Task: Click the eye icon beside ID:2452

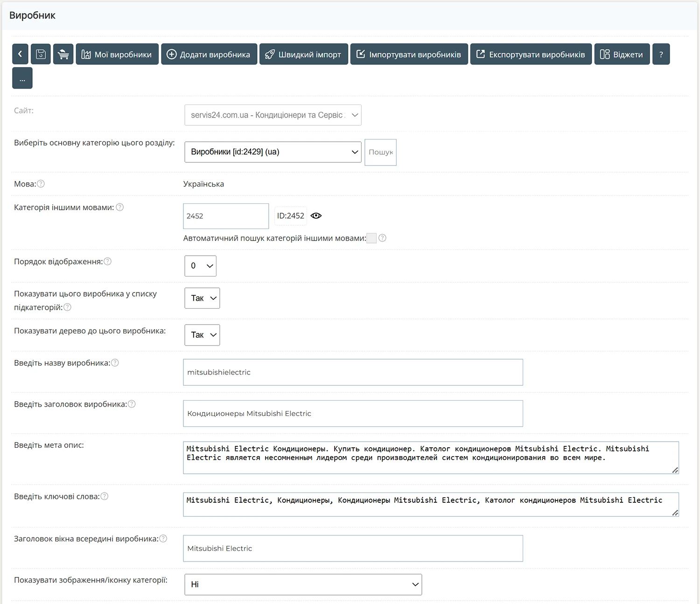Action: pos(316,215)
